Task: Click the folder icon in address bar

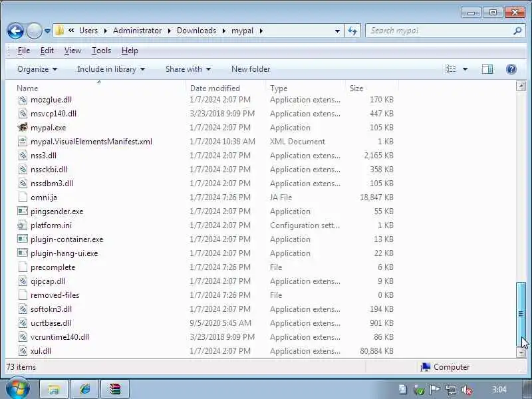Action: tap(60, 31)
